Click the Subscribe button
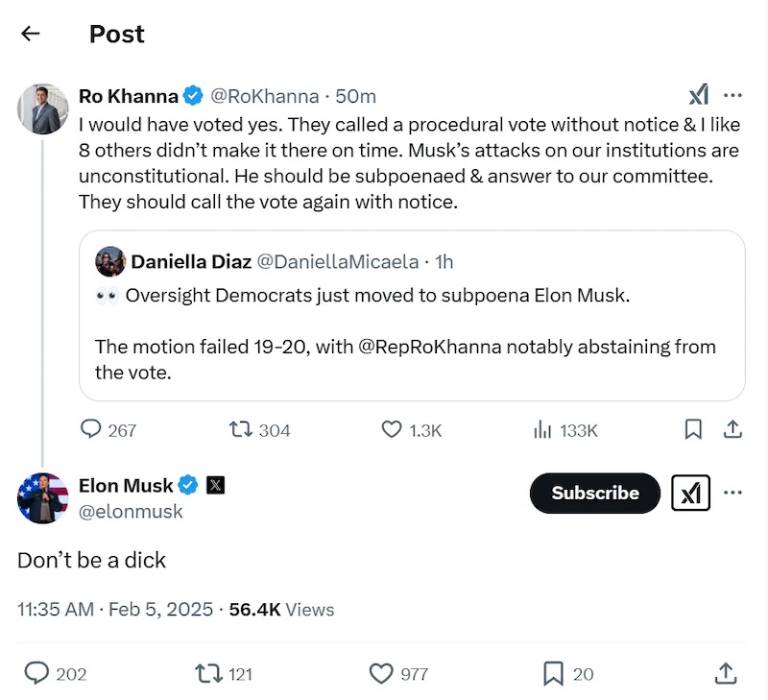 (594, 493)
